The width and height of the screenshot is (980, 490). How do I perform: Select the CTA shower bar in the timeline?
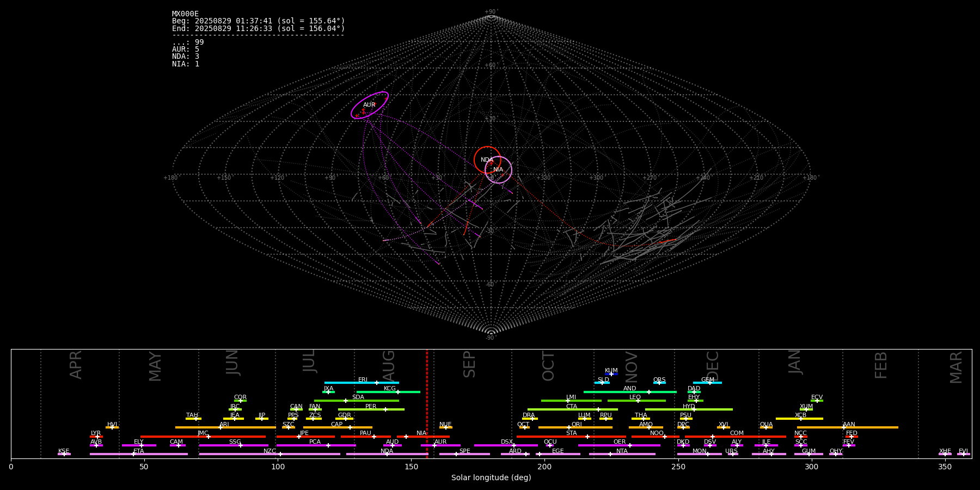pyautogui.click(x=573, y=409)
